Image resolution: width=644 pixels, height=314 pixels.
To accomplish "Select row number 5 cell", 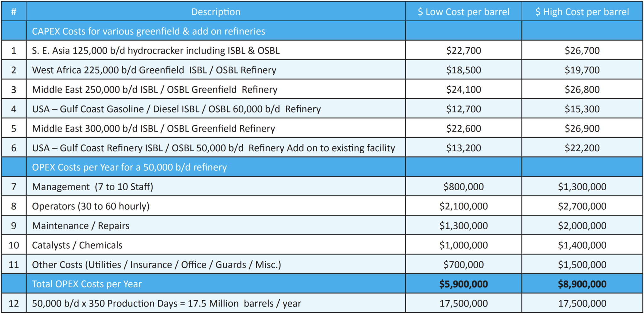I will click(14, 128).
